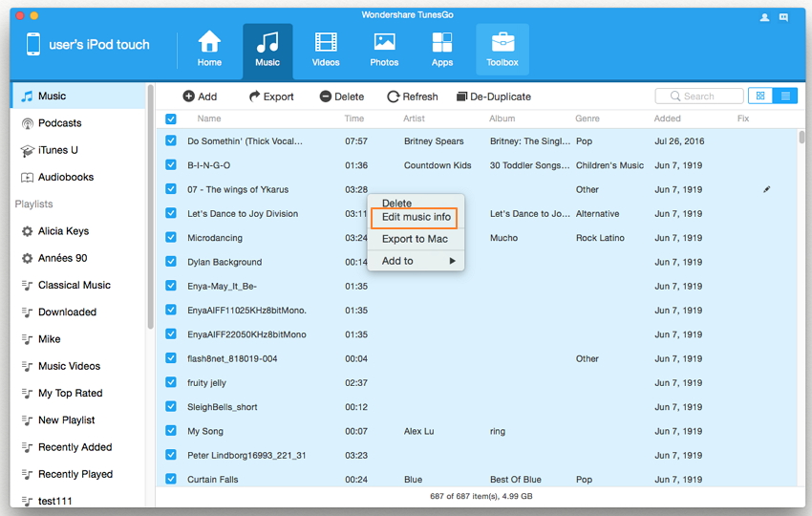
Task: Go to the Apps section
Action: 441,49
